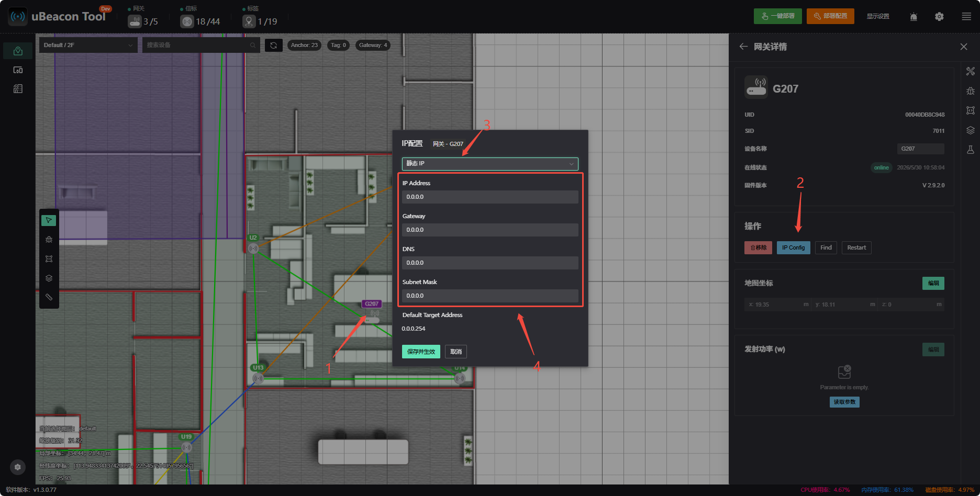This screenshot has height=496, width=980.
Task: Click the Subnet Mask input field
Action: [490, 296]
